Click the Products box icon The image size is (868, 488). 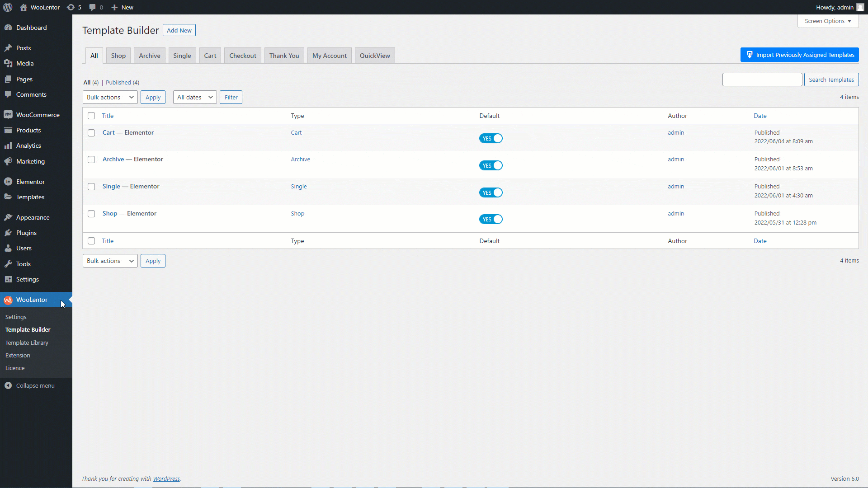tap(8, 130)
